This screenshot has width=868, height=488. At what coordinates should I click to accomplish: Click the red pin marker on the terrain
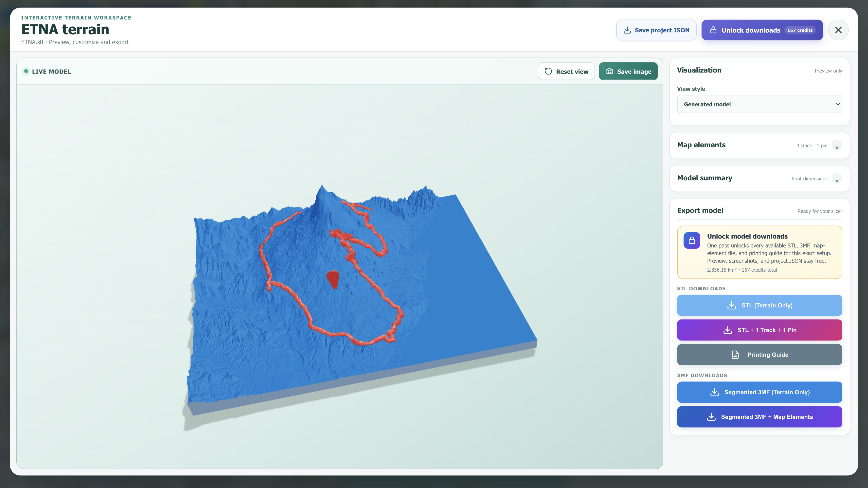coord(333,279)
